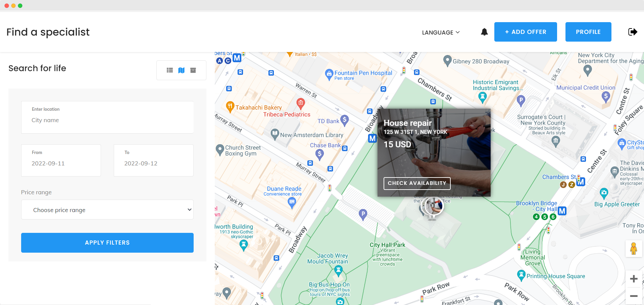Click the Chambers St J Z metro icon
Screen dimensions: 644x305
click(x=581, y=182)
